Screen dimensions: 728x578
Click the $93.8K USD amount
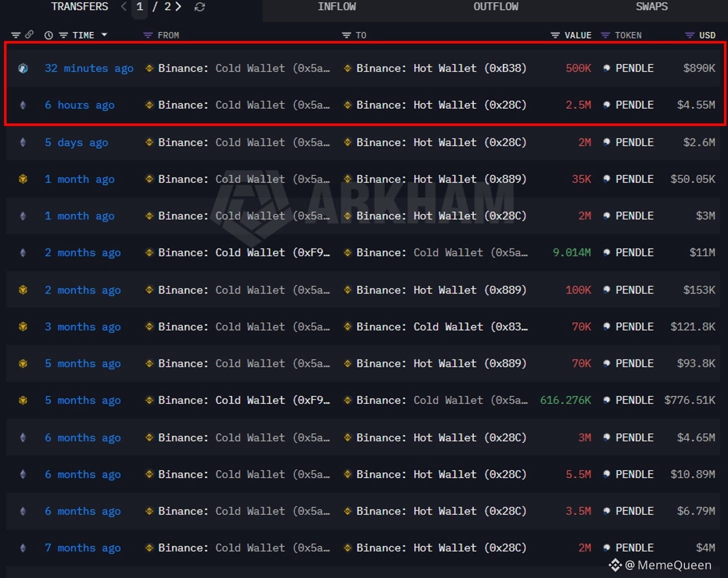pos(696,363)
